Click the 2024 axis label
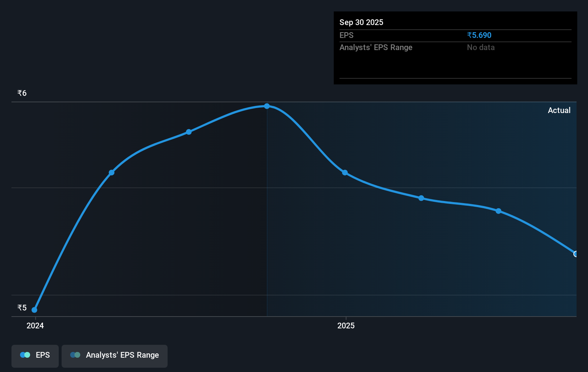Viewport: 588px width, 372px height. (35, 325)
